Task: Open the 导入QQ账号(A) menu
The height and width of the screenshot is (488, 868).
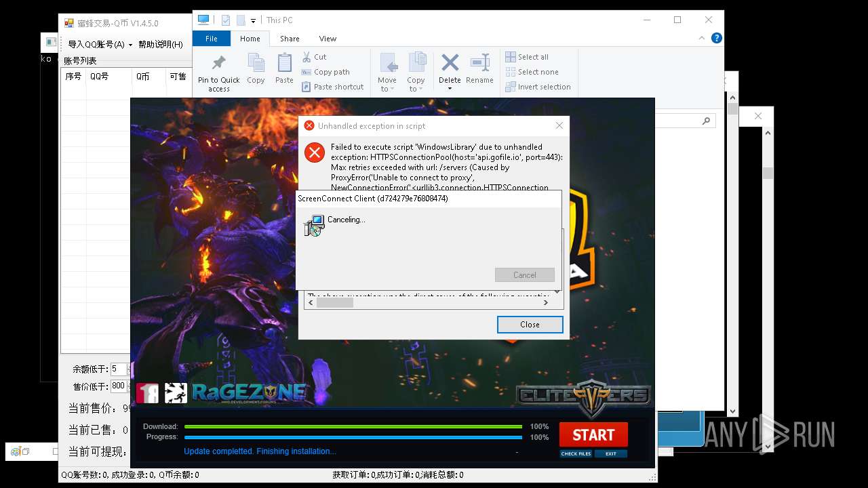Action: [100, 45]
